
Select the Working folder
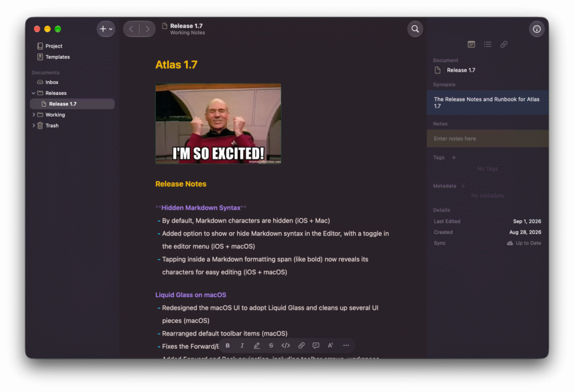(x=55, y=114)
